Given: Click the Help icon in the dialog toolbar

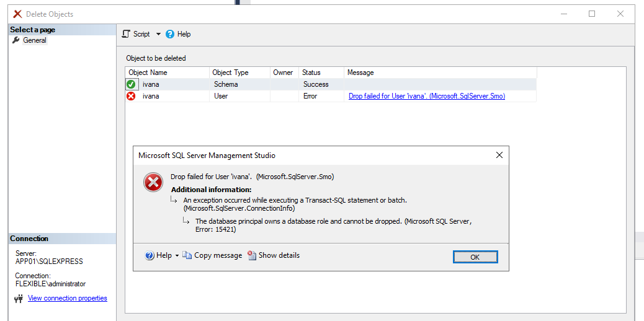Looking at the screenshot, I should tap(170, 34).
